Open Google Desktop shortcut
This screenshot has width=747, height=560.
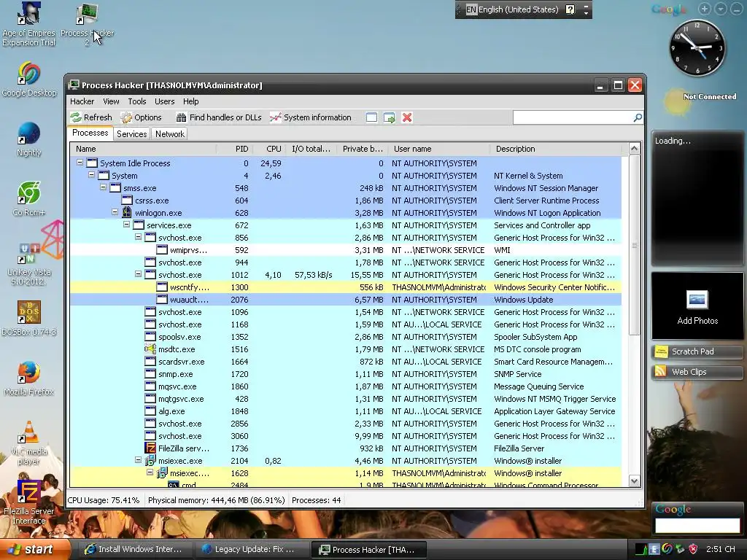pos(29,79)
